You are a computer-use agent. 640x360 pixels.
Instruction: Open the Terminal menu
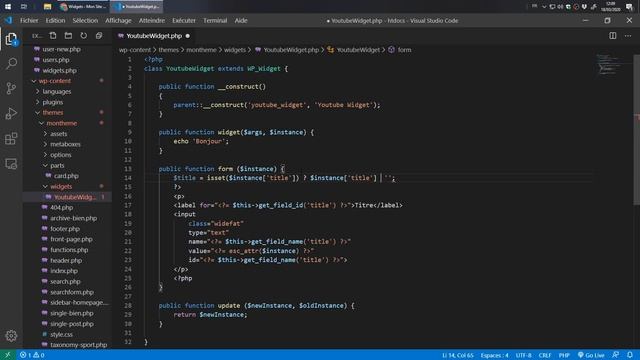point(215,20)
